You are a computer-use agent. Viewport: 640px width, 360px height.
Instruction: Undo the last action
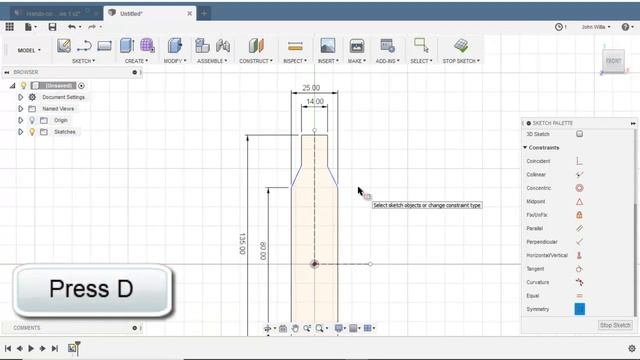tap(72, 27)
